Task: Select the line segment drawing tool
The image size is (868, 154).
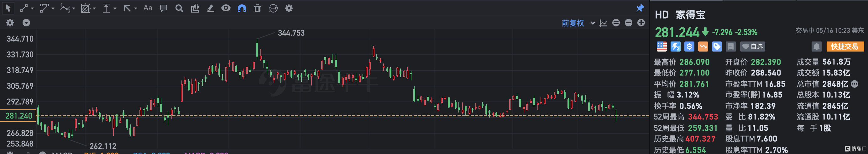Action: pyautogui.click(x=23, y=8)
